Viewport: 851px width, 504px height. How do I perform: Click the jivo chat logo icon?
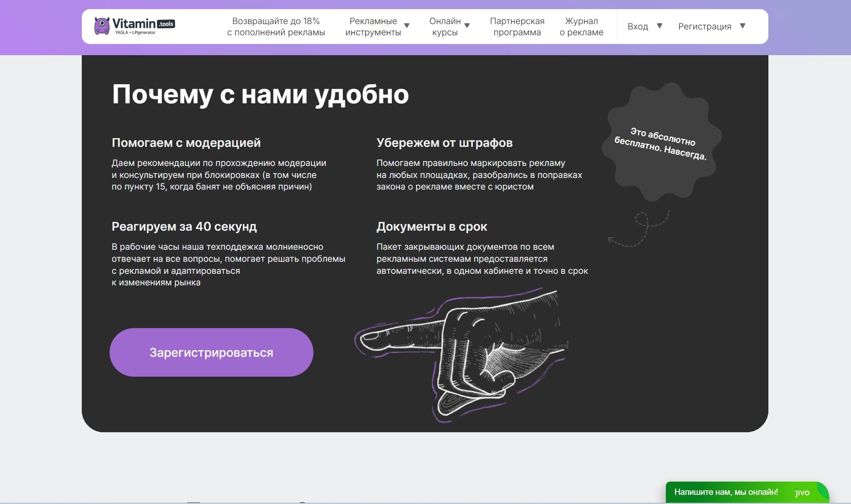[x=802, y=492]
